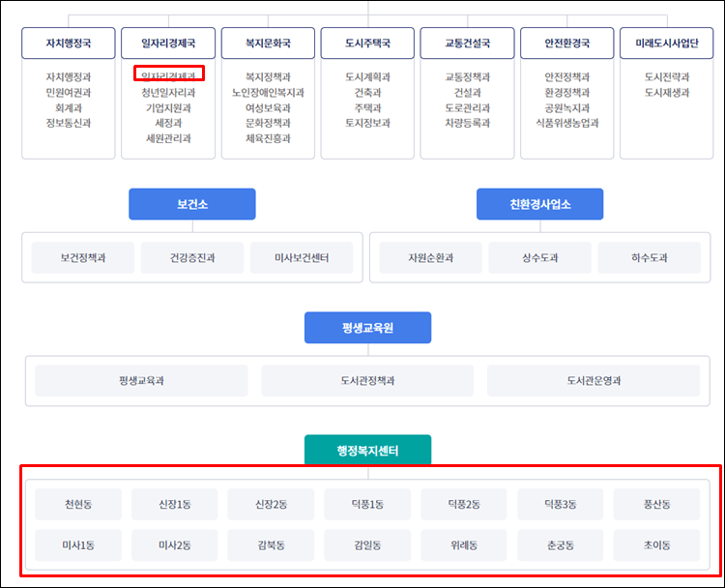Click 미사1동 community center
Image resolution: width=725 pixels, height=588 pixels.
point(78,545)
